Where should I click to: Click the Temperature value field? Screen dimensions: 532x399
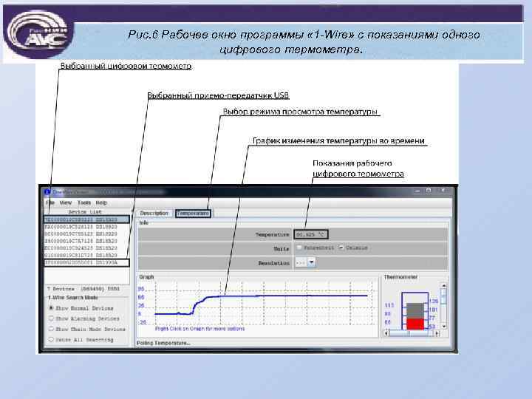tap(311, 234)
